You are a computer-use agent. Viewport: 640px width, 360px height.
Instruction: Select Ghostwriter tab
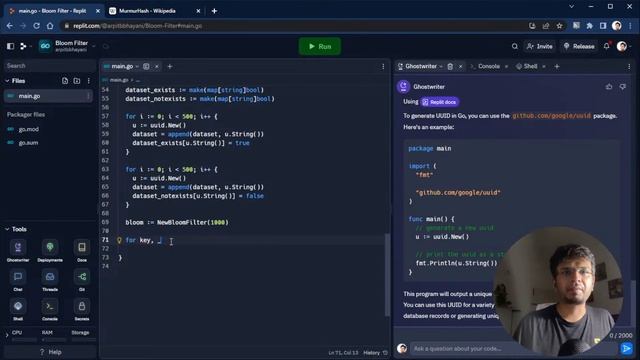point(421,66)
